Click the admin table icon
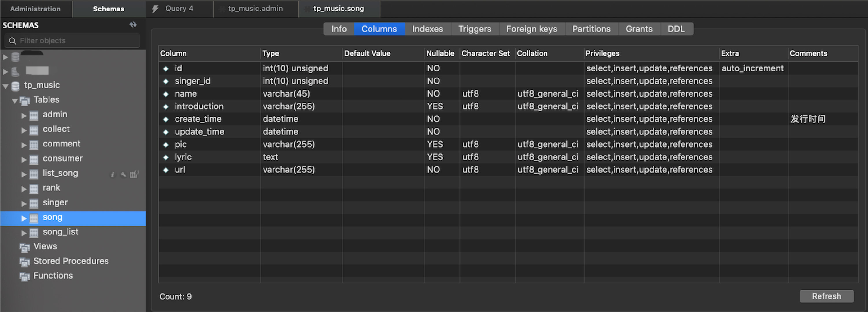Image resolution: width=868 pixels, height=312 pixels. 34,115
